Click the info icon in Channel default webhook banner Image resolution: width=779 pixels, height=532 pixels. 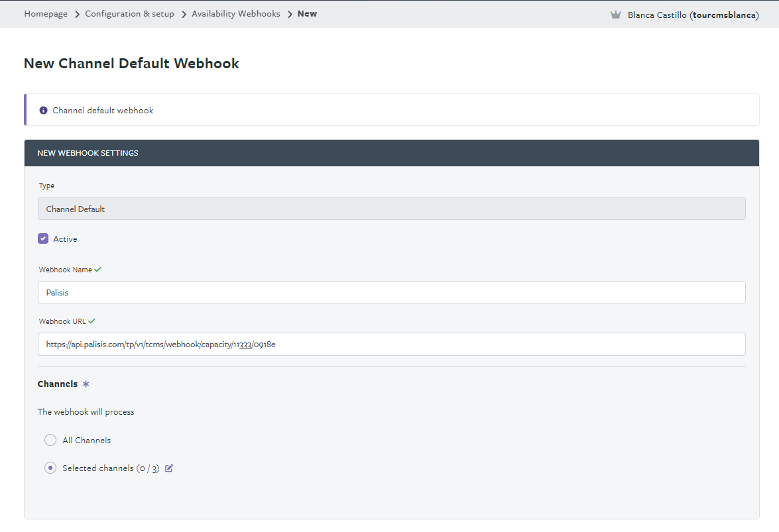pos(43,110)
